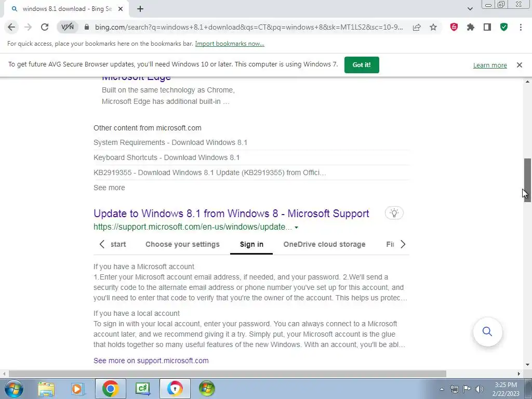Viewport: 532px width, 399px height.
Task: Click the browser forward arrow
Action: [x=28, y=27]
